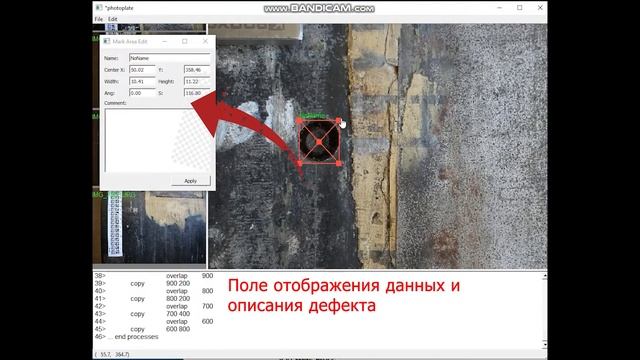Close the Mark Area Edit dialog
Viewport: 640px width, 360px height.
[x=205, y=41]
